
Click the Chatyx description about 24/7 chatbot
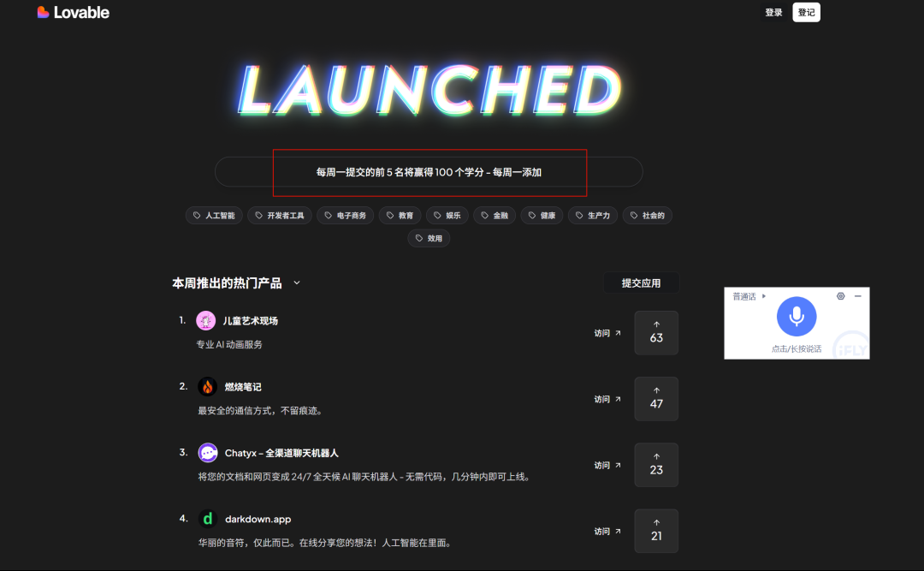[364, 477]
